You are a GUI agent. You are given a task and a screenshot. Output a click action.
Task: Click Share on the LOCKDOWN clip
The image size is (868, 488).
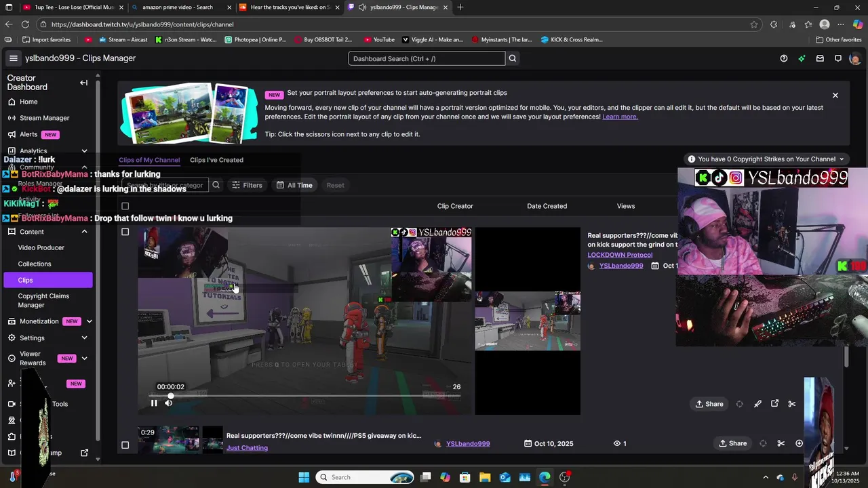coord(709,404)
